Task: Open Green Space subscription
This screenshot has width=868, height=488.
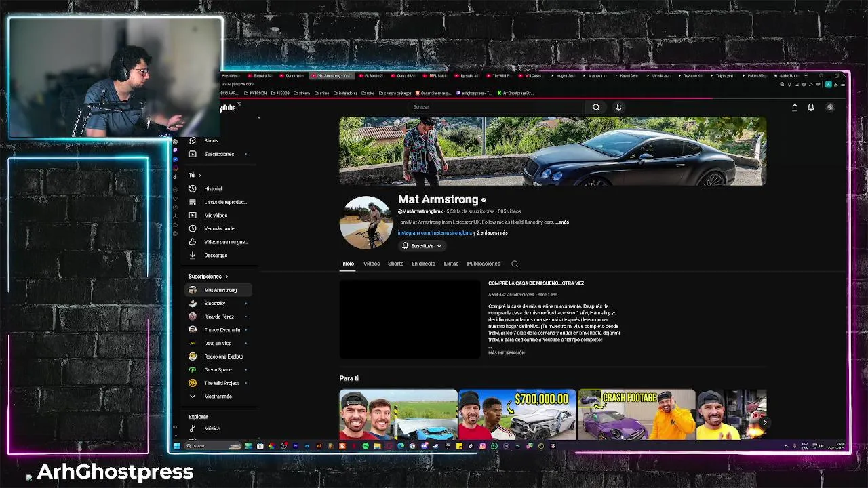Action: pyautogui.click(x=218, y=369)
